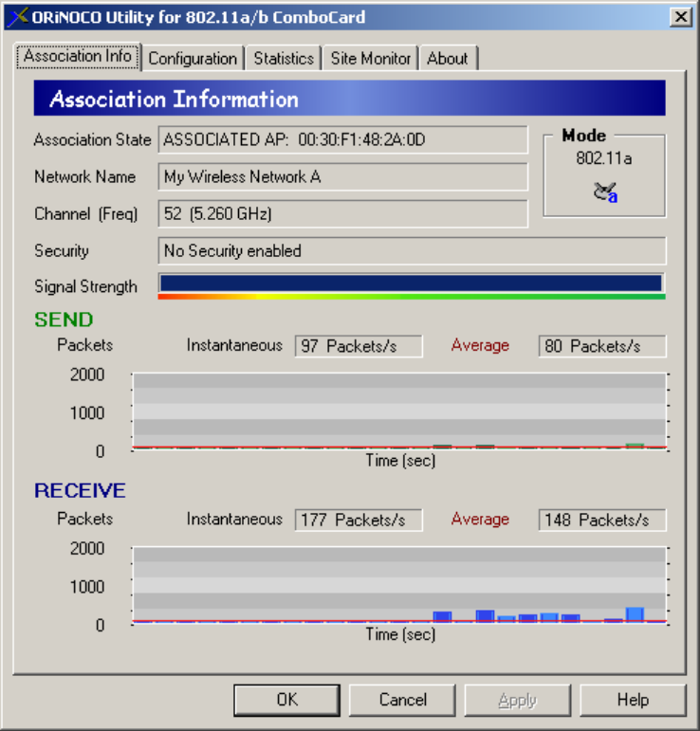The image size is (700, 731).
Task: Click the RECEIVE heading
Action: pos(80,490)
